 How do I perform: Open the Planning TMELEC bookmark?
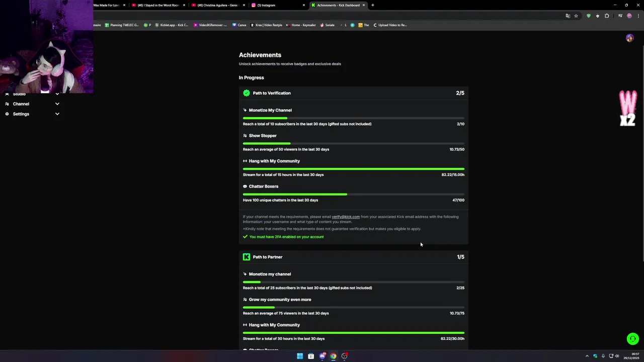coord(121,25)
